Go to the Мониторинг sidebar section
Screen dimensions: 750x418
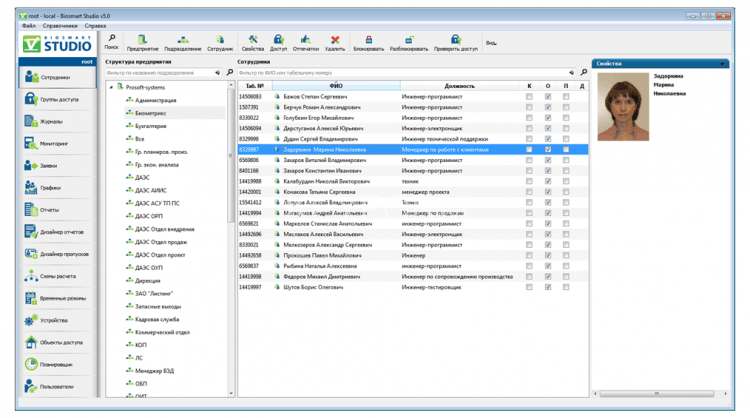pyautogui.click(x=54, y=144)
